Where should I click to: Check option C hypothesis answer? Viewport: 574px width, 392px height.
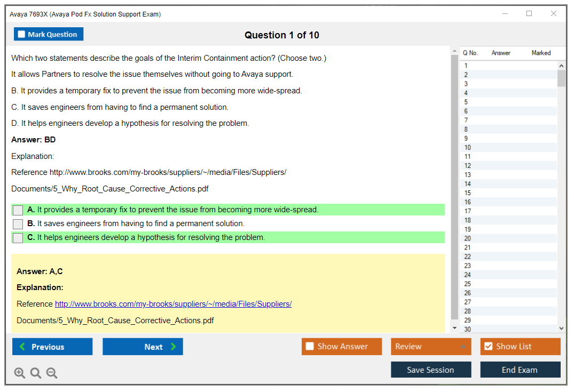click(18, 238)
